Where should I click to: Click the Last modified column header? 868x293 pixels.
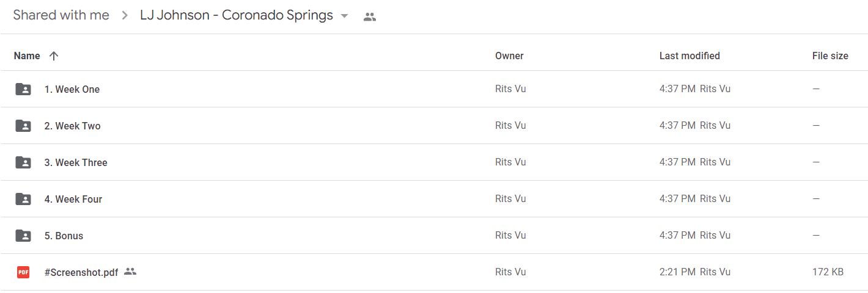point(690,56)
